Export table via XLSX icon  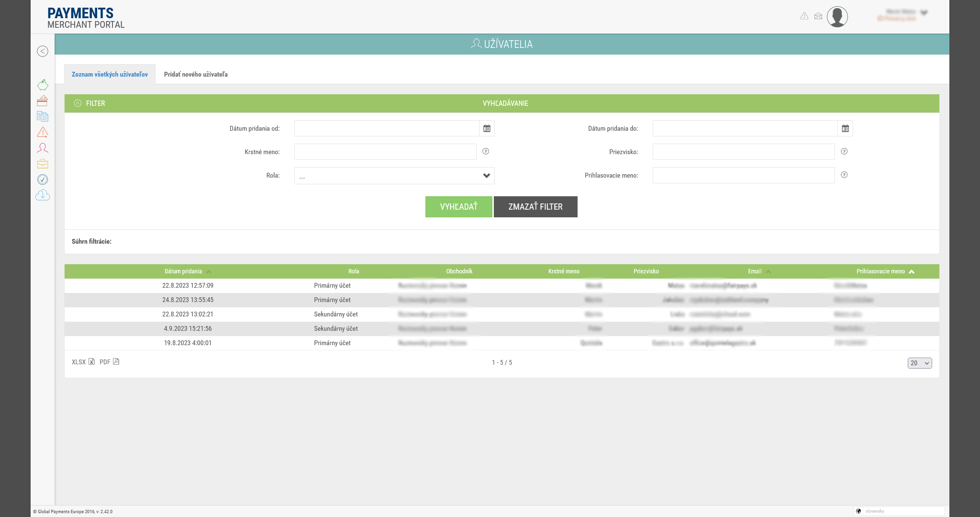91,362
